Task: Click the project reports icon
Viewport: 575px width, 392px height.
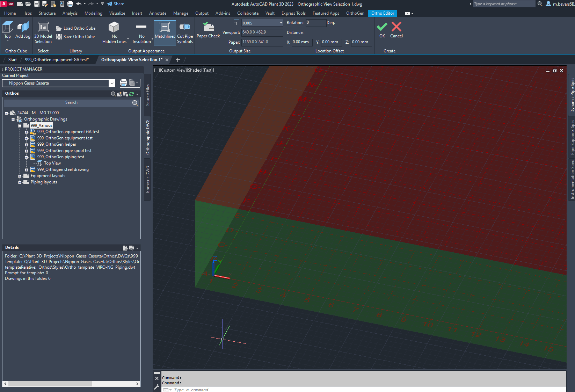Action: (132, 83)
